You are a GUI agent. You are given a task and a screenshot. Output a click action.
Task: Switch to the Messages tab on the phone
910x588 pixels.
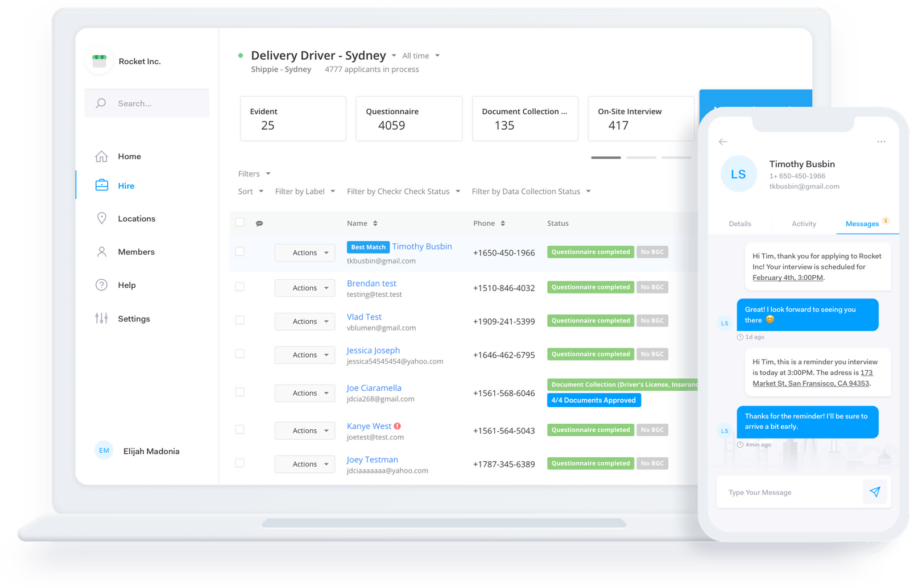pyautogui.click(x=862, y=224)
